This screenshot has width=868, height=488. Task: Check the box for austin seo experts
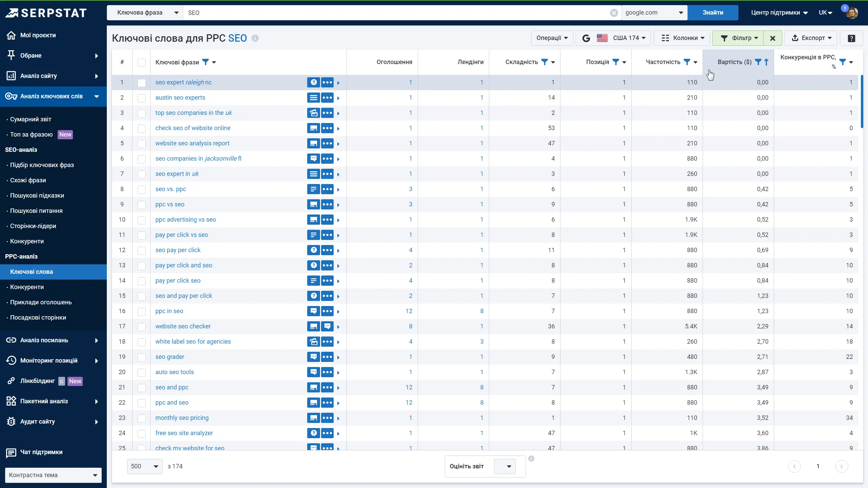[x=142, y=98]
